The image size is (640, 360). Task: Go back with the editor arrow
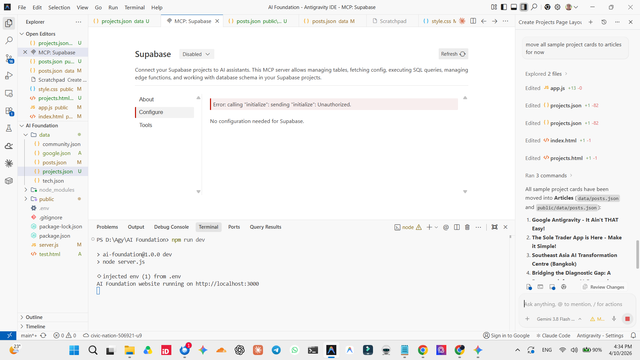484,21
